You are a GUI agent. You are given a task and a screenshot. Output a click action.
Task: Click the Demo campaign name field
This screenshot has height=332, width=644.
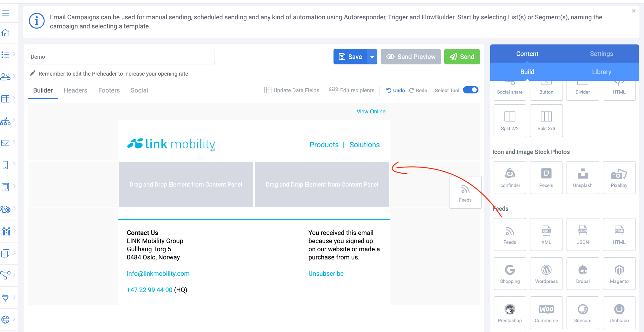pyautogui.click(x=121, y=57)
